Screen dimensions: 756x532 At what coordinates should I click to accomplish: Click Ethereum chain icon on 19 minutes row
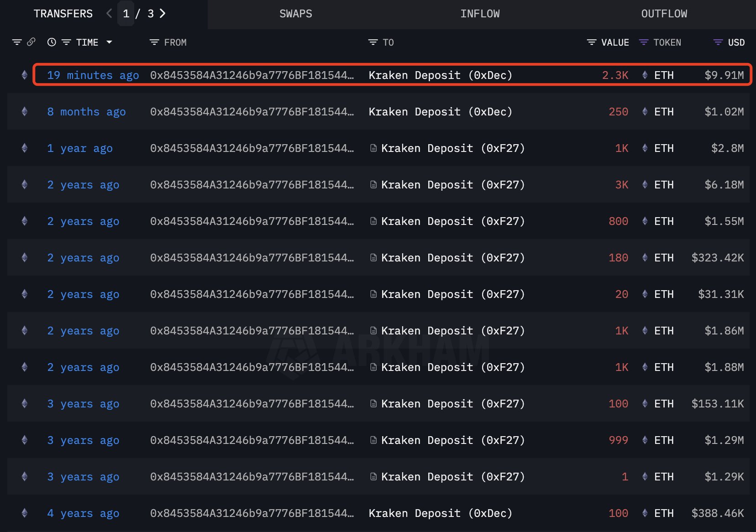[x=25, y=75]
